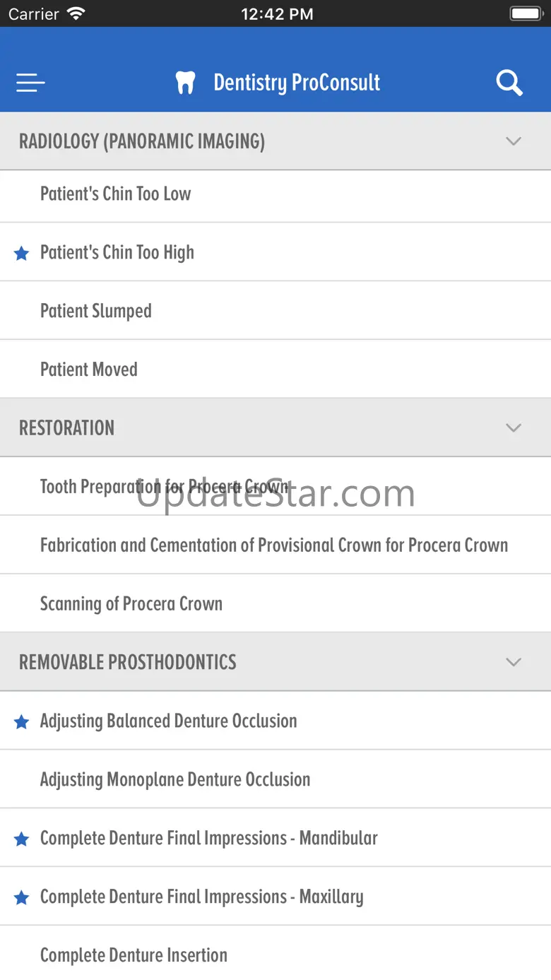Select Patient Slumped entry

point(96,311)
